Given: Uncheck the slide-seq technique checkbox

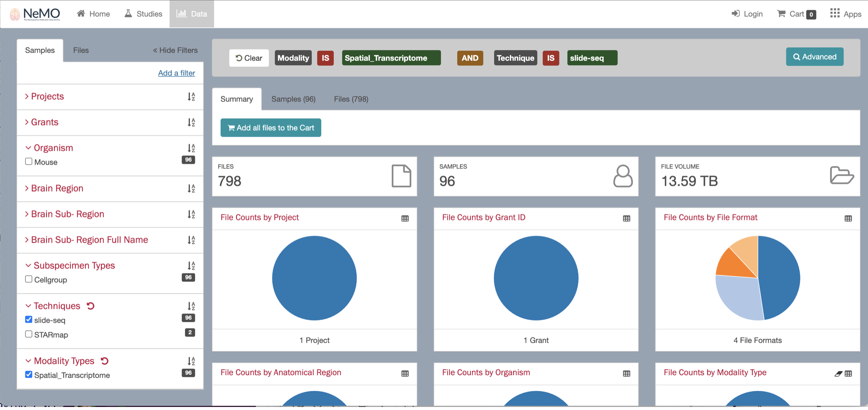Looking at the screenshot, I should (28, 320).
